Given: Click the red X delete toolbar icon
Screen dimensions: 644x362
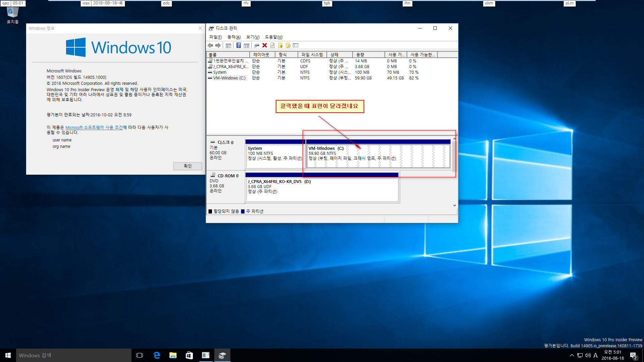Looking at the screenshot, I should pyautogui.click(x=265, y=46).
